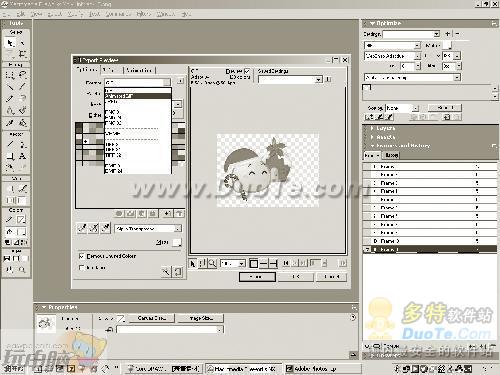Open the export wizard wand icon
Viewport: 500px width, 375px height.
(x=166, y=272)
